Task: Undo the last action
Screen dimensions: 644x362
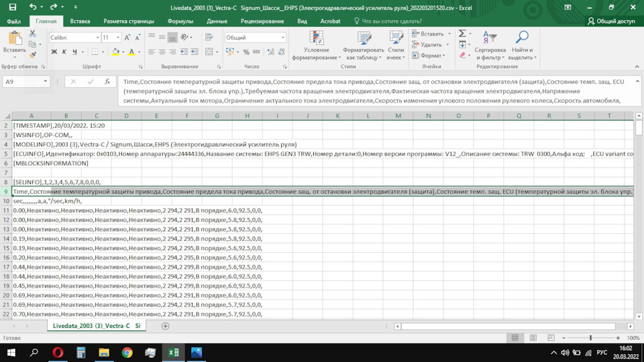Action: 33,7
